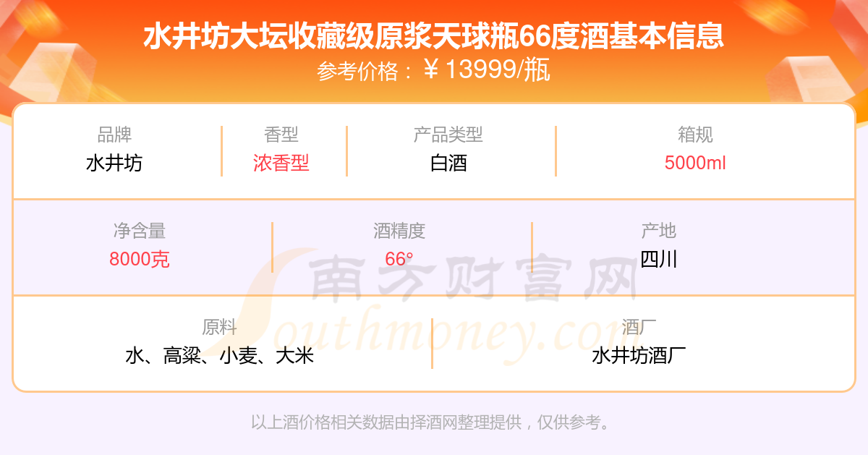Select the 8000克 net content value
Screen dimensions: 868x455
140,259
